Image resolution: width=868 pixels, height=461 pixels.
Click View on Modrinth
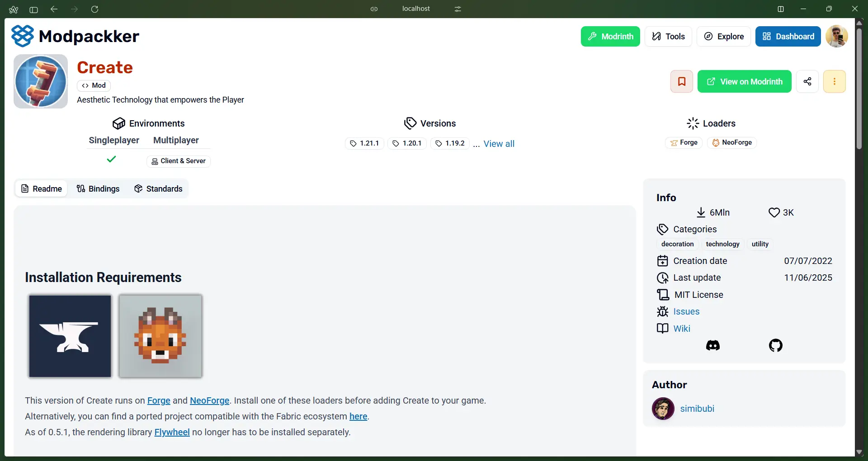coord(745,81)
